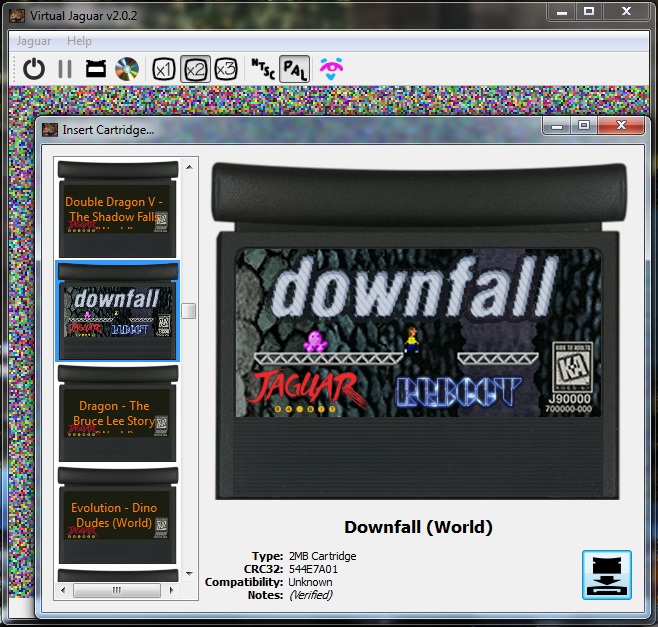The height and width of the screenshot is (627, 658).
Task: Click the Virtual Jaguar window title icon
Action: tap(17, 16)
